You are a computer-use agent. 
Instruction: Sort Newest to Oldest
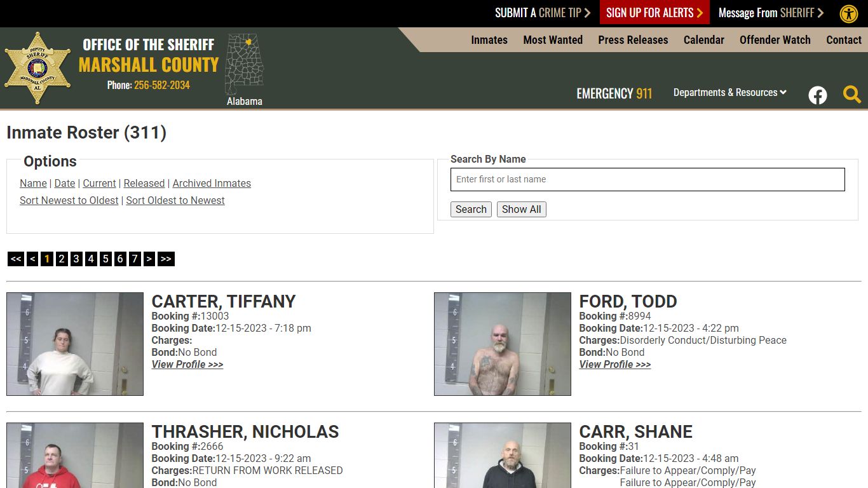coord(69,200)
